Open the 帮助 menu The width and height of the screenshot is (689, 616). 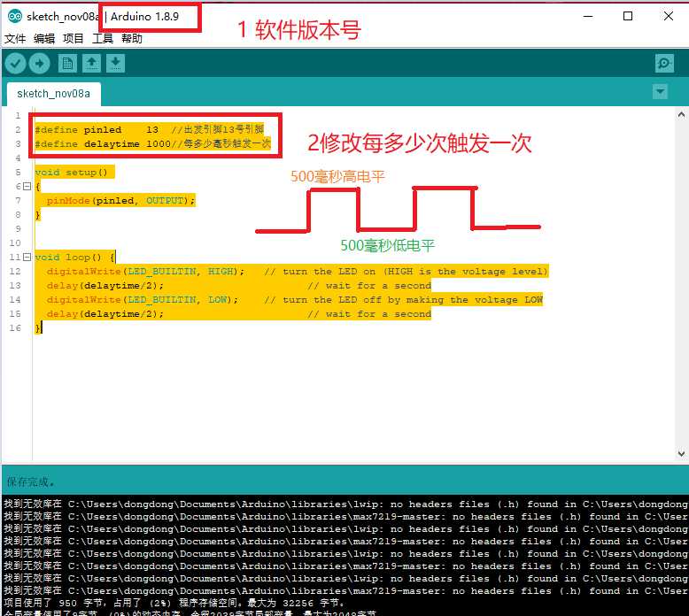[132, 39]
